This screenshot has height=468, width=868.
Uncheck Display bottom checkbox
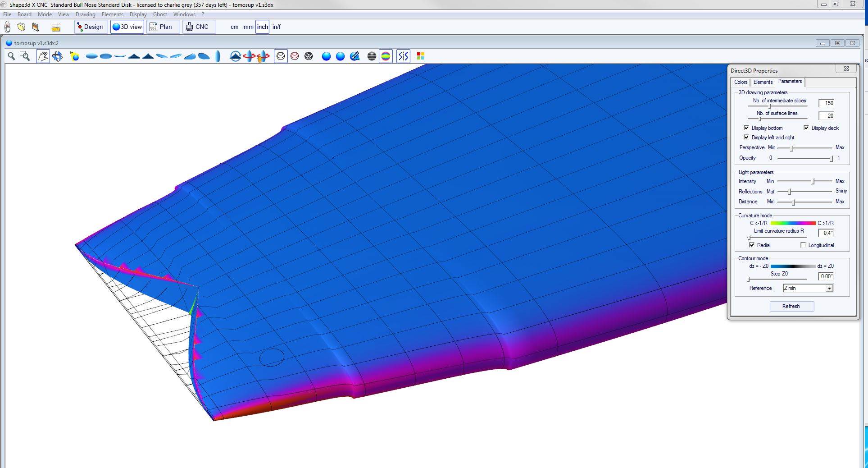(746, 128)
